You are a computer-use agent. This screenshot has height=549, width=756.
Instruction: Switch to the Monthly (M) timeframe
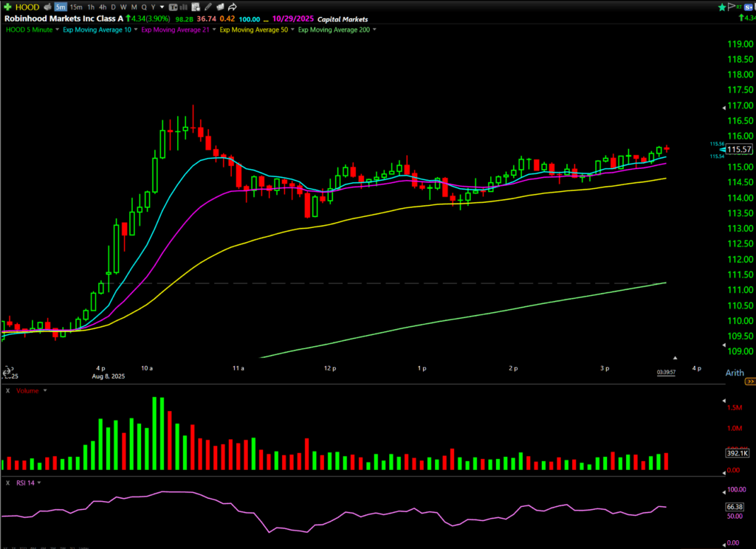coord(134,7)
